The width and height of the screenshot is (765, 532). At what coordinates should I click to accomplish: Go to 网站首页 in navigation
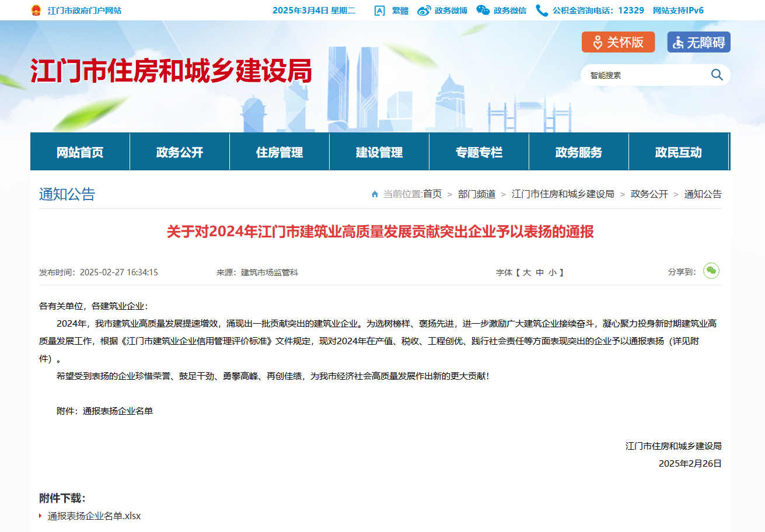coord(80,152)
